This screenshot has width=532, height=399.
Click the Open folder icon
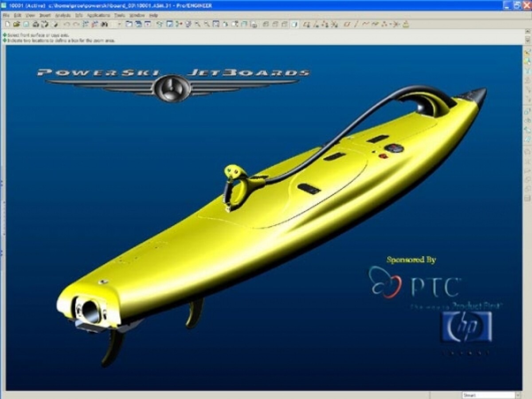click(x=16, y=24)
